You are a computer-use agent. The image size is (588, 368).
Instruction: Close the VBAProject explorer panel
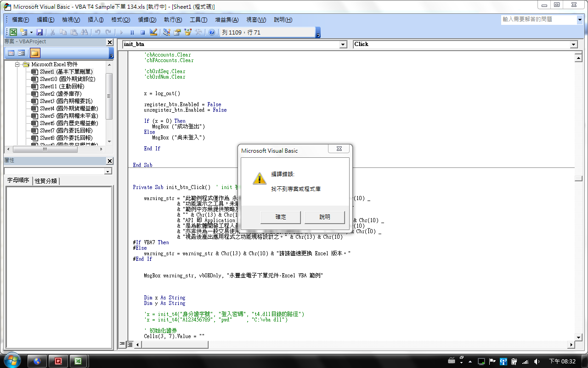click(109, 42)
